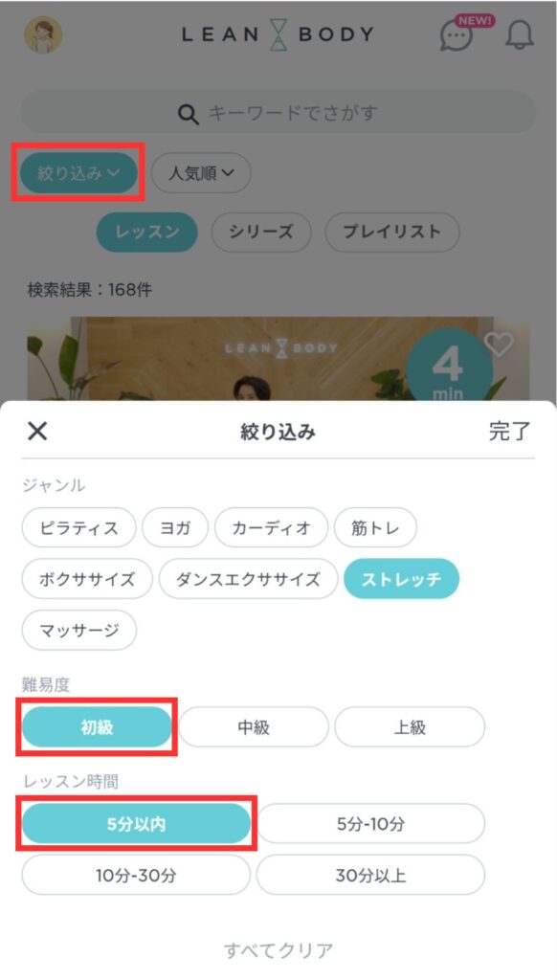This screenshot has width=557, height=980.
Task: Select the ヨガ genre filter
Action: click(x=174, y=527)
